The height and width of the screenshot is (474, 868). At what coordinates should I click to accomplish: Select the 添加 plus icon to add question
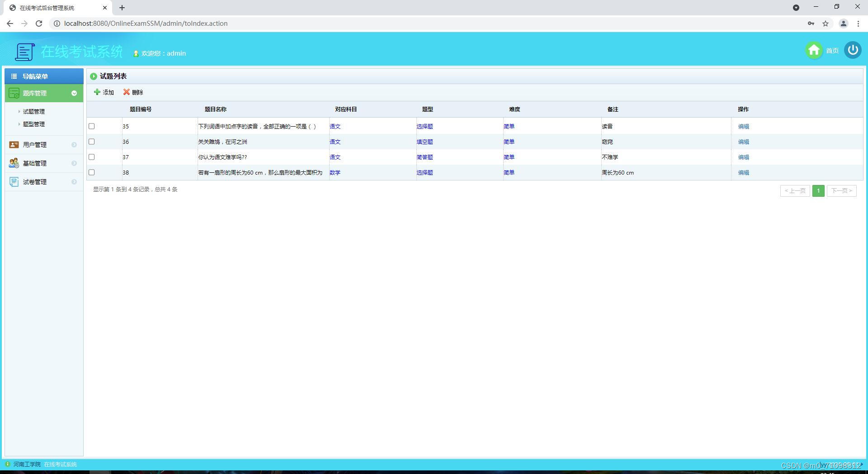point(98,92)
